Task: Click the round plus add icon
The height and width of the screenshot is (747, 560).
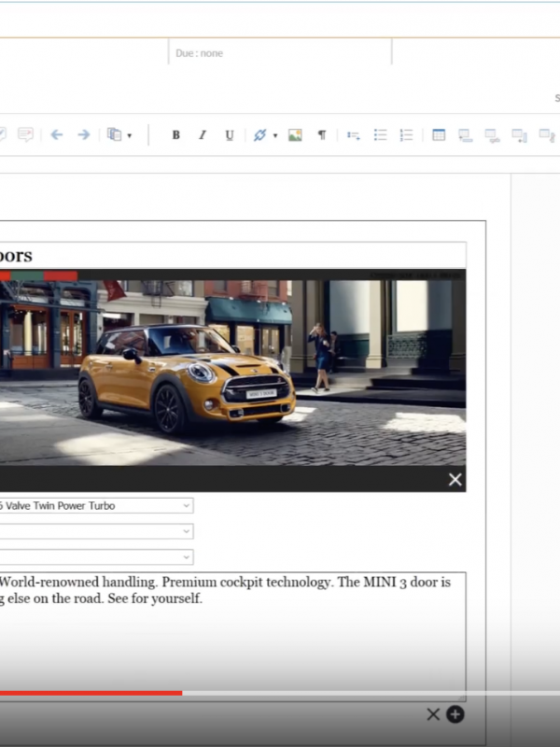Action: [455, 714]
